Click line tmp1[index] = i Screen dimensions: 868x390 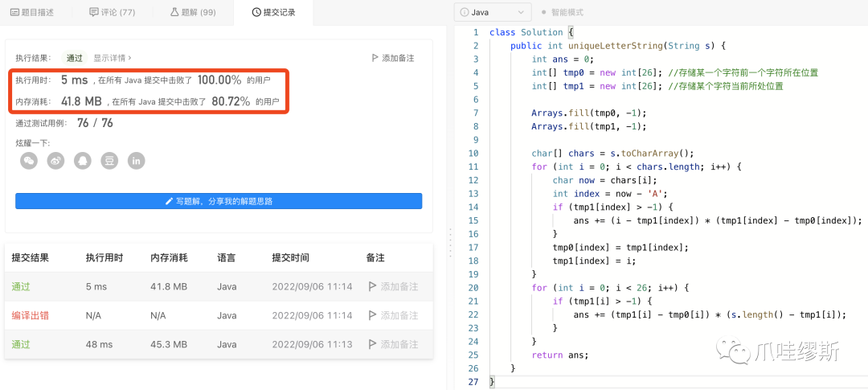tap(595, 261)
